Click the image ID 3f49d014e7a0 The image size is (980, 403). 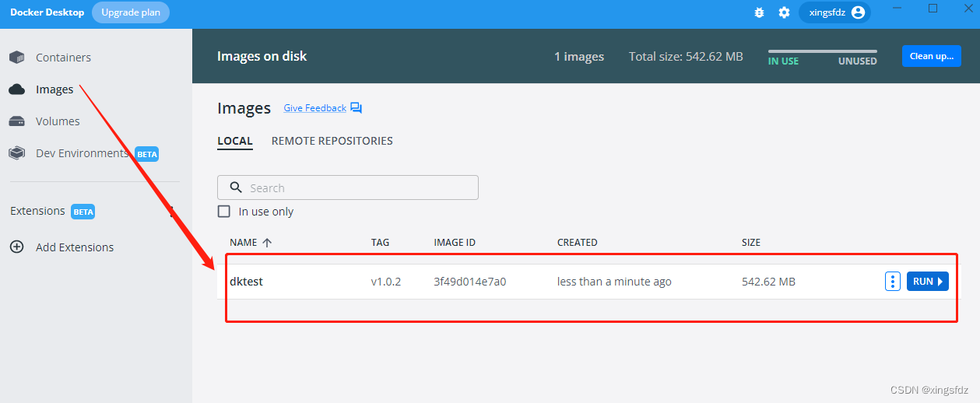tap(470, 282)
